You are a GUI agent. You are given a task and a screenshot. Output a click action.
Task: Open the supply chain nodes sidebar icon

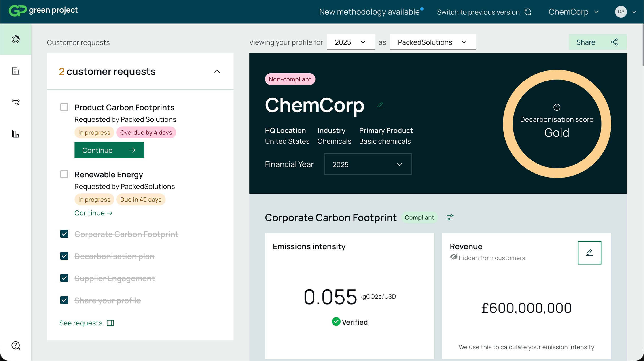tap(15, 102)
